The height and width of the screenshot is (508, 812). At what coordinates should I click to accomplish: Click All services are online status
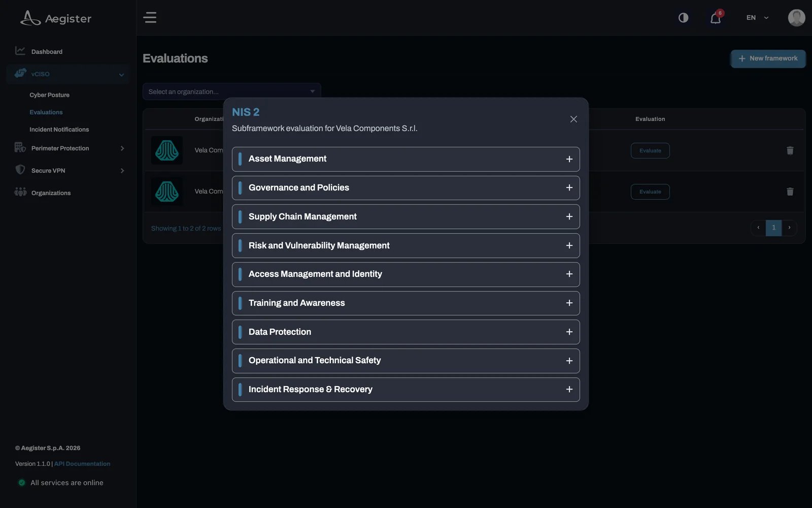point(66,483)
